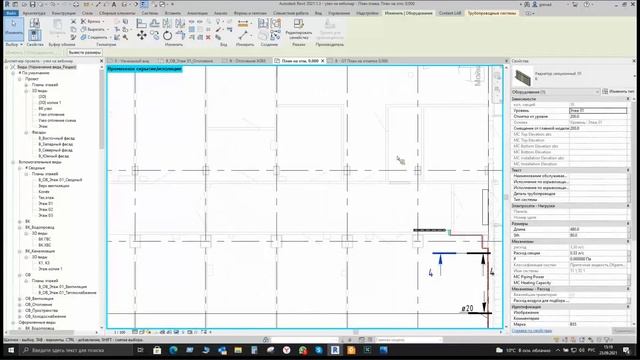This screenshot has height=360, width=640.
Task: Click the Text 'A' icon in quick access toolbar
Action: pyautogui.click(x=114, y=4)
